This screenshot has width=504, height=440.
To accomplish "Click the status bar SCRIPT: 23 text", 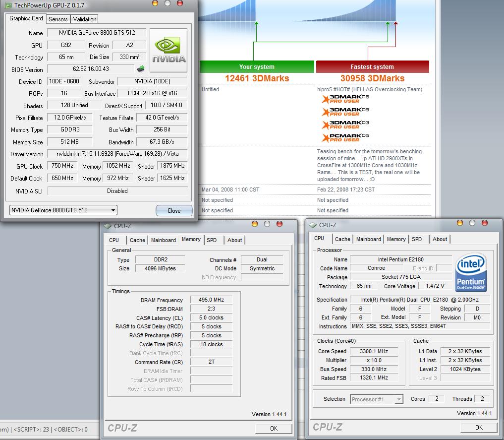I will (x=32, y=430).
